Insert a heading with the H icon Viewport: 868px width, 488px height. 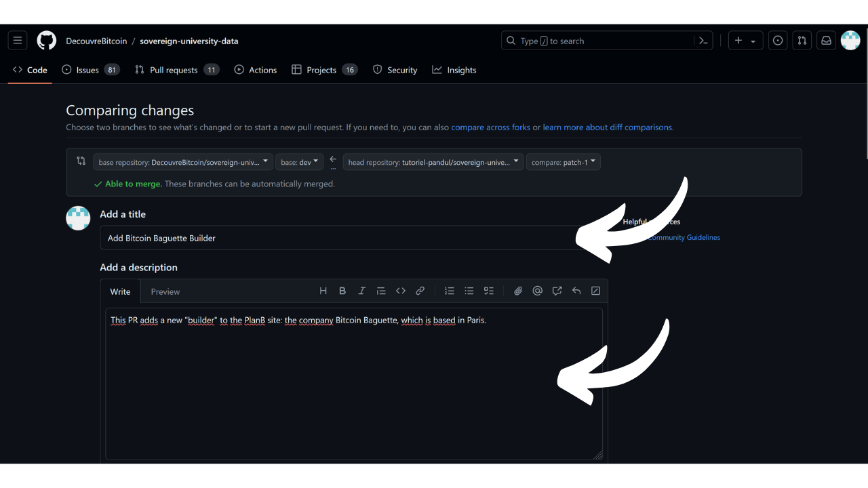323,291
